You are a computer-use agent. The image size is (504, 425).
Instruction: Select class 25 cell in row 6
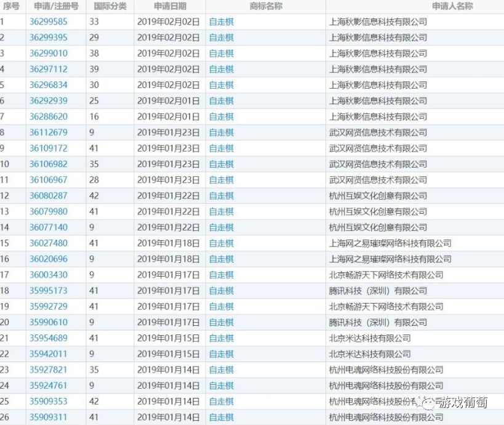(x=94, y=100)
